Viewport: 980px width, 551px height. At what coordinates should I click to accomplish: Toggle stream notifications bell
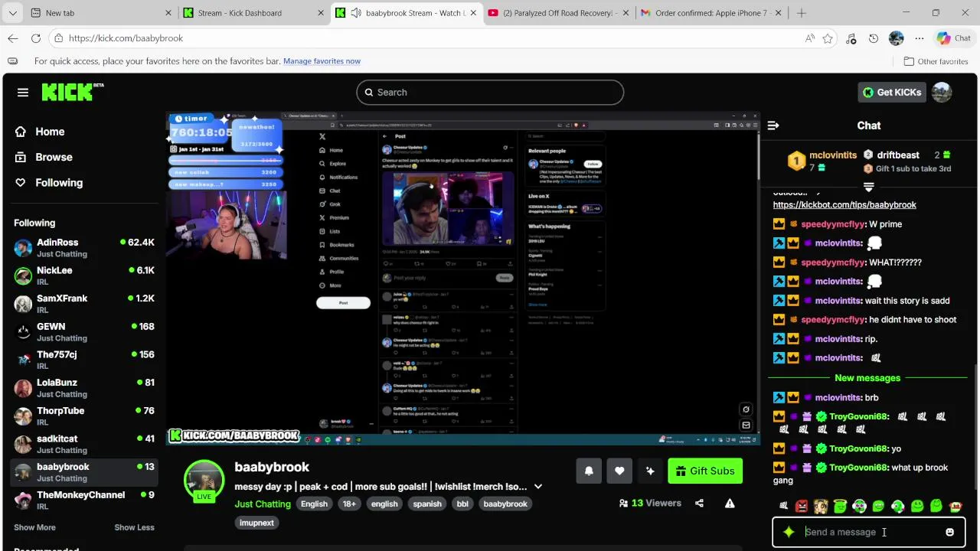589,471
